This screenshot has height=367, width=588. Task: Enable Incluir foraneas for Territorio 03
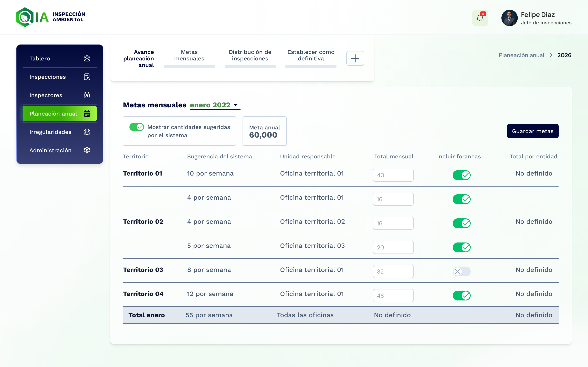461,271
